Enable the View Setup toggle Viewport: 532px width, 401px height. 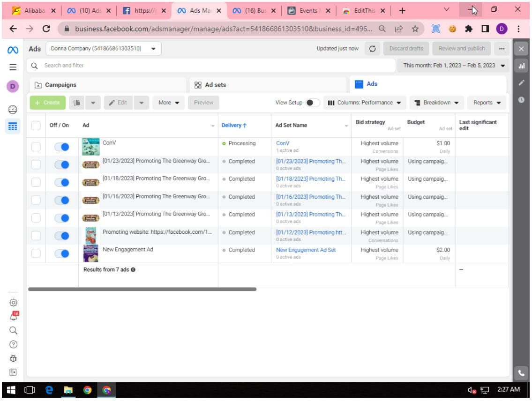point(312,103)
